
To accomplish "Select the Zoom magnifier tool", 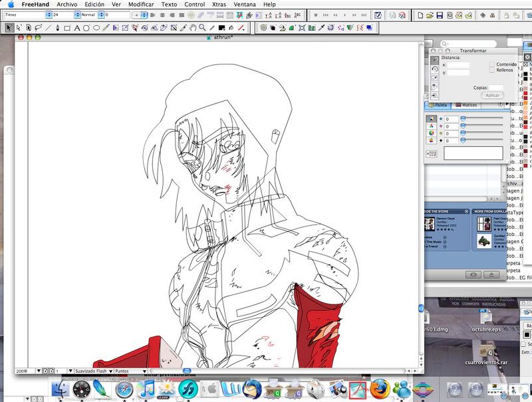I will click(x=203, y=28).
